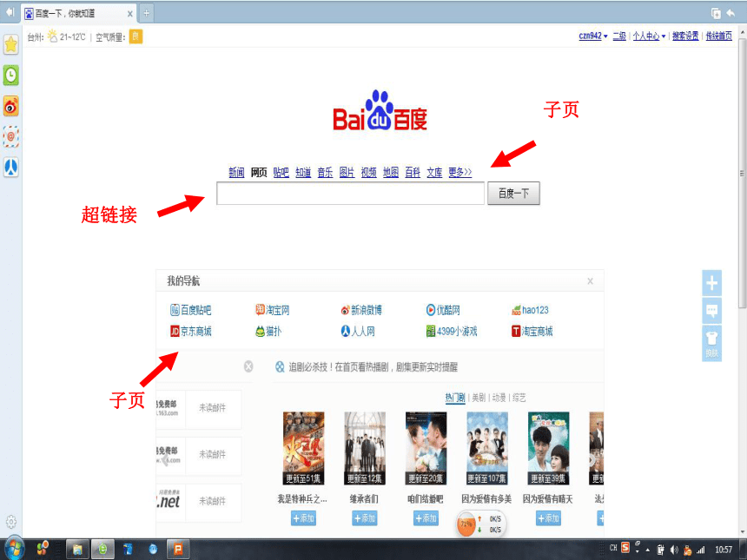Screen dimensions: 747x560
Task: Click the Sogou input S tray icon
Action: click(625, 548)
